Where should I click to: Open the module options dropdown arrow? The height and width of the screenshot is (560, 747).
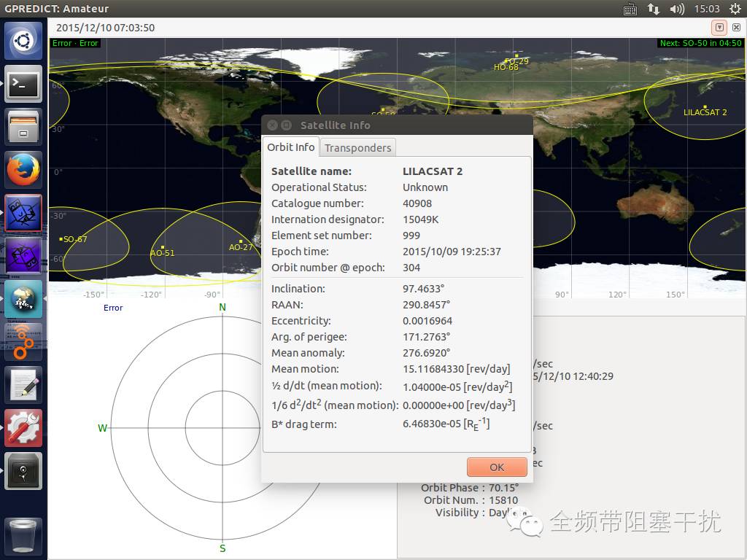[719, 28]
